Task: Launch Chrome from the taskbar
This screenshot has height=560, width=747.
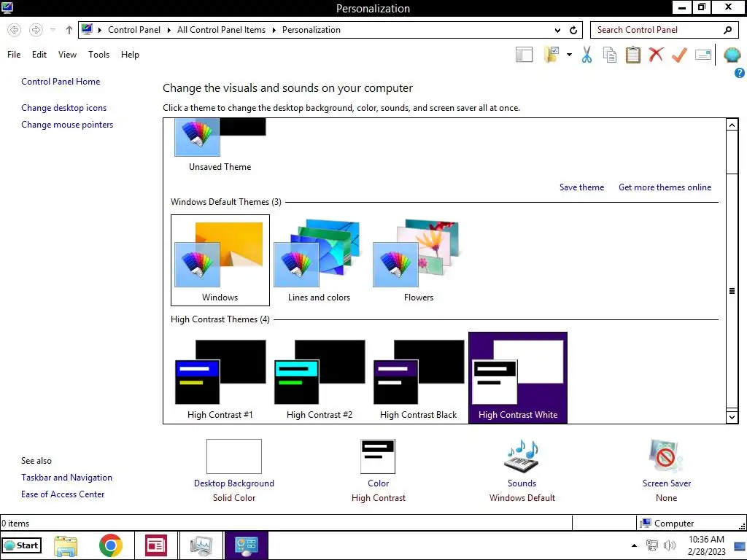Action: click(111, 545)
